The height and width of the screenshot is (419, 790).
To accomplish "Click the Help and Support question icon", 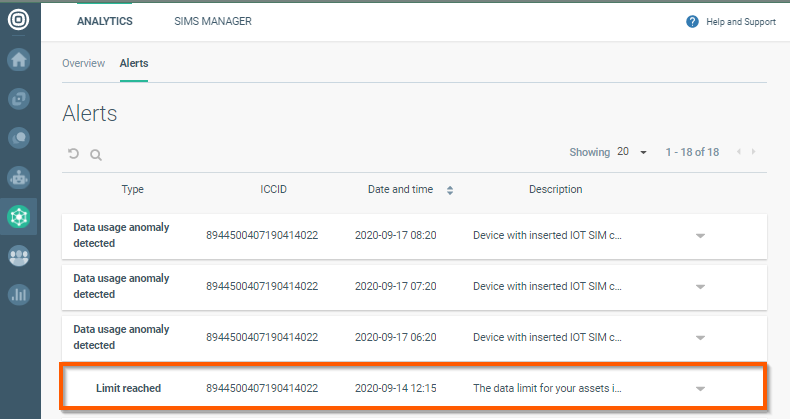I will 692,22.
